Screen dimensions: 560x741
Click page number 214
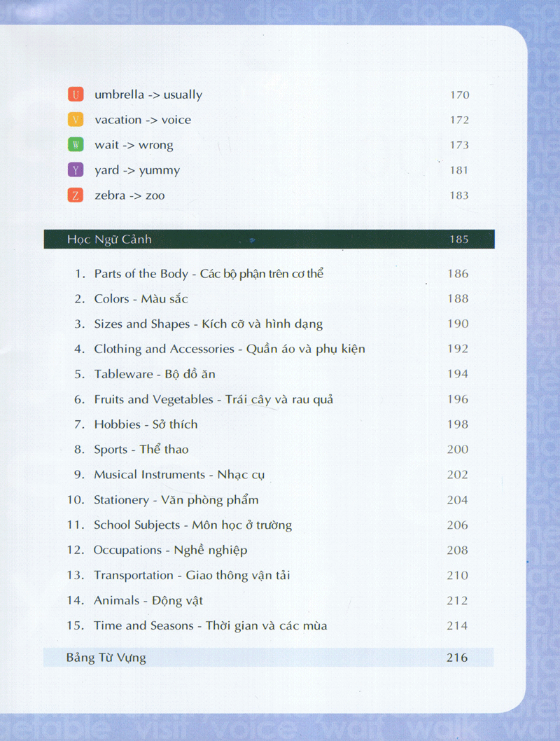[458, 625]
